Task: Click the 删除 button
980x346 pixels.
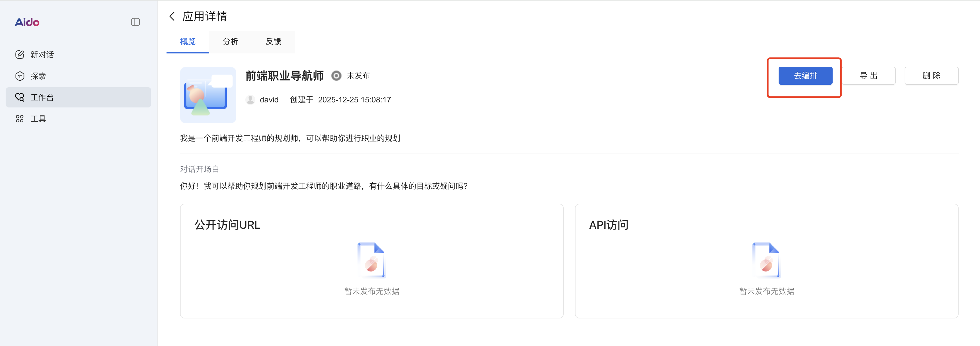Action: [x=931, y=76]
